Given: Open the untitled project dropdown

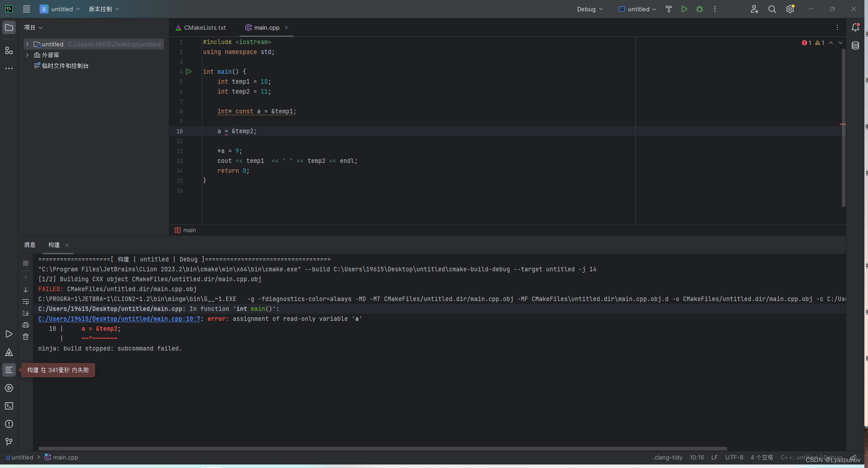Looking at the screenshot, I should (x=60, y=9).
